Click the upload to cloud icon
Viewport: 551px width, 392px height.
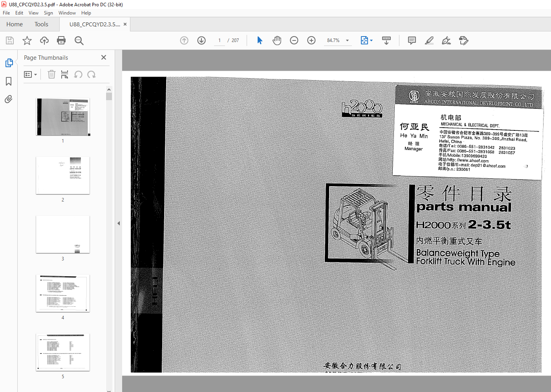pos(44,40)
